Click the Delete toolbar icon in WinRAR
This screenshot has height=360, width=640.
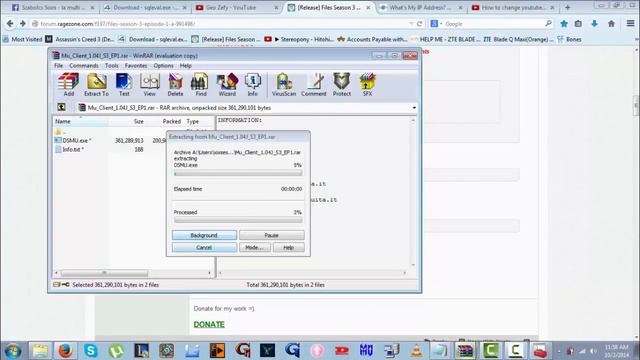coord(175,84)
